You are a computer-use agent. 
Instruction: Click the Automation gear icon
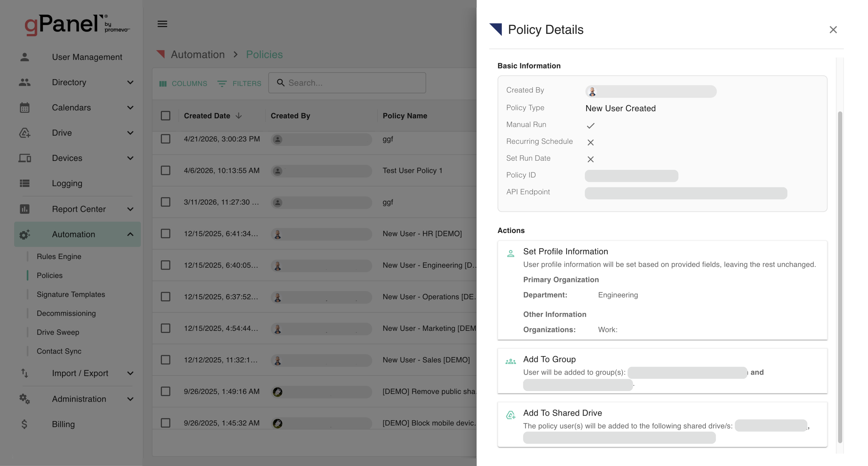click(x=25, y=234)
